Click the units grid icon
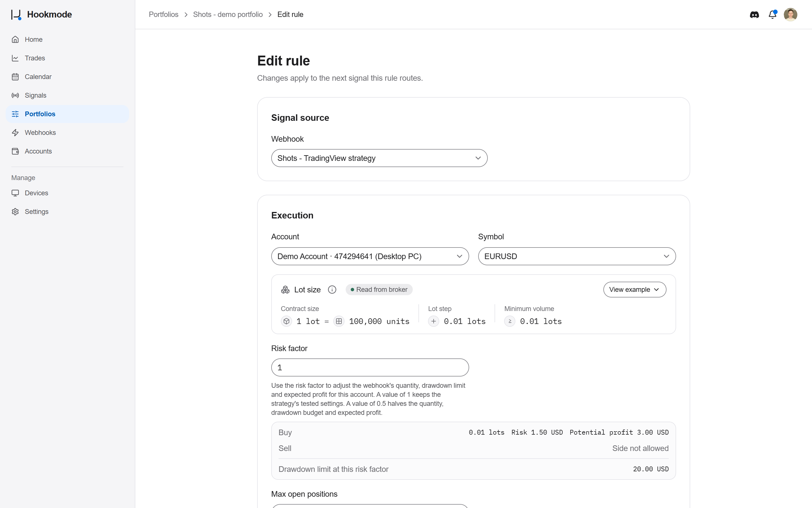The height and width of the screenshot is (508, 812). (339, 321)
